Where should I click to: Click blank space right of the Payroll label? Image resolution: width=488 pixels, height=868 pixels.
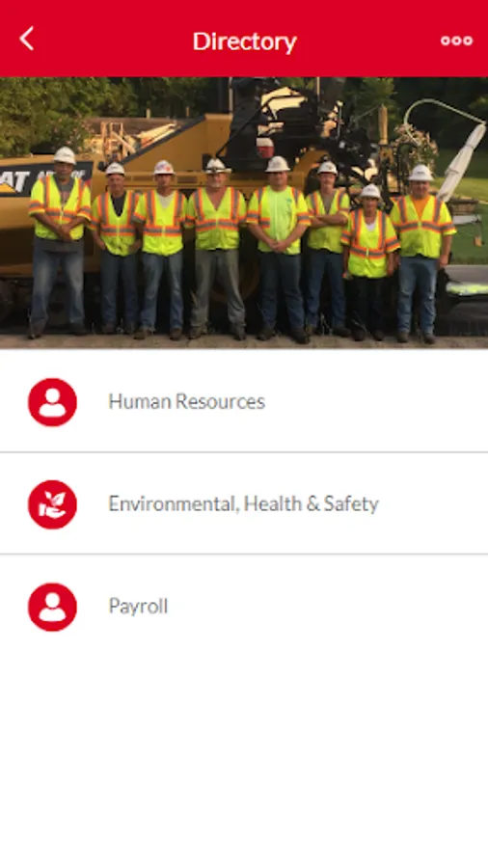click(x=326, y=607)
